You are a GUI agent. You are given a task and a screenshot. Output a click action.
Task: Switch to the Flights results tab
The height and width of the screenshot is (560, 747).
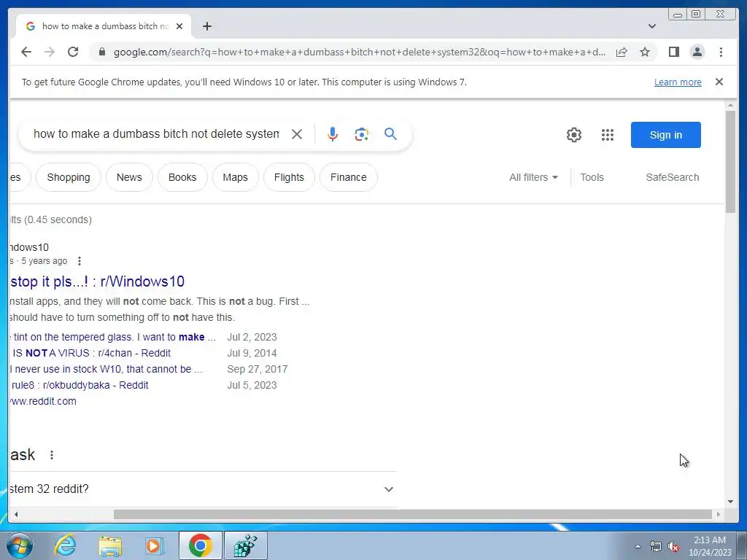point(289,177)
